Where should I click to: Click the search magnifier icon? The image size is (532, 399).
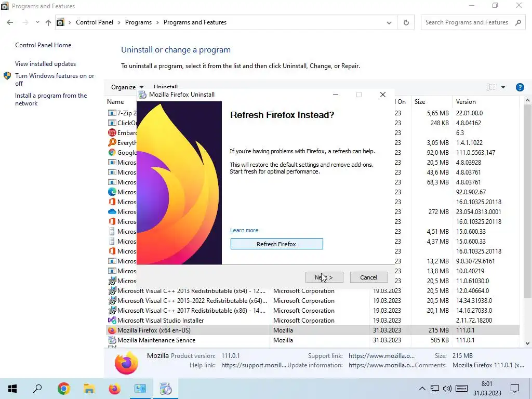point(518,22)
